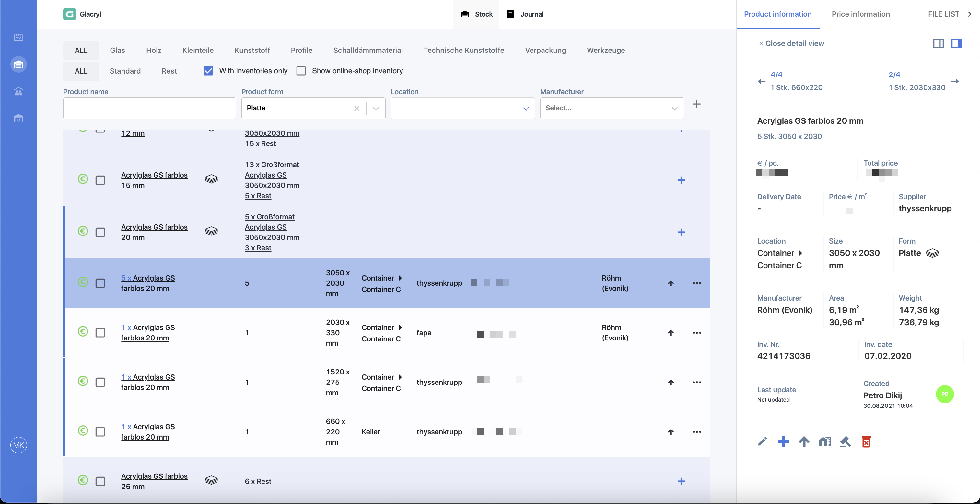Tick checkbox for Acrylglas GS farblos 25 mm
Image resolution: width=980 pixels, height=504 pixels.
[x=100, y=481]
